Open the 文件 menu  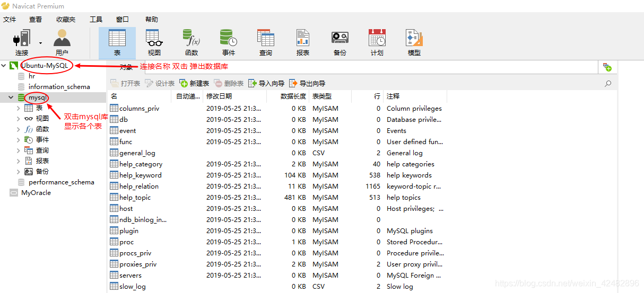[x=10, y=20]
